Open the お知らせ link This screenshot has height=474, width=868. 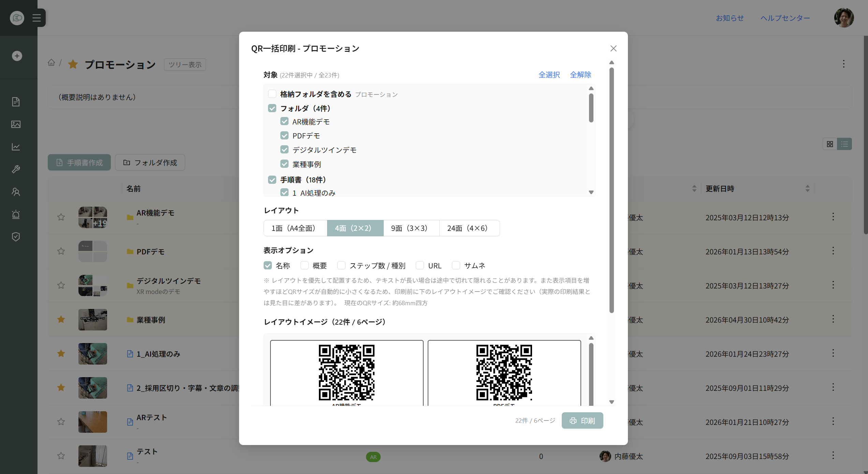[x=730, y=18]
